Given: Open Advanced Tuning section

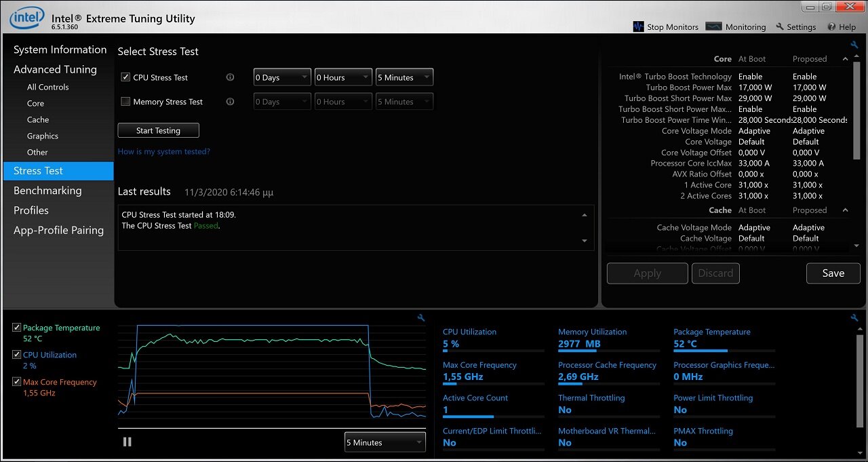Looking at the screenshot, I should (55, 69).
